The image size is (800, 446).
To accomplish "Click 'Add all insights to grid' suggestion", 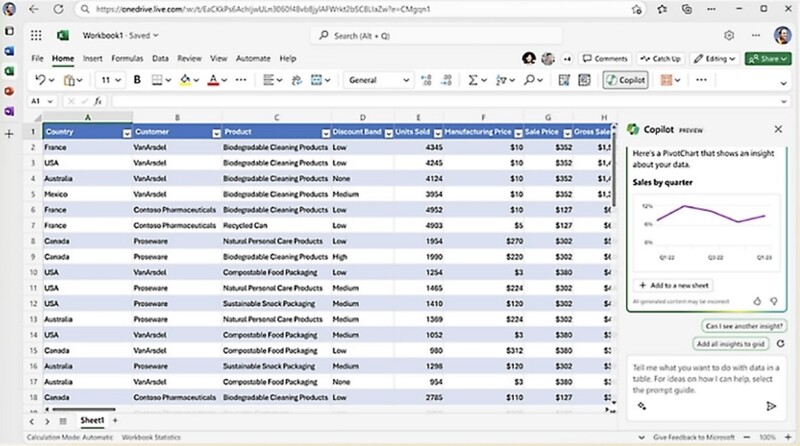I will click(730, 344).
